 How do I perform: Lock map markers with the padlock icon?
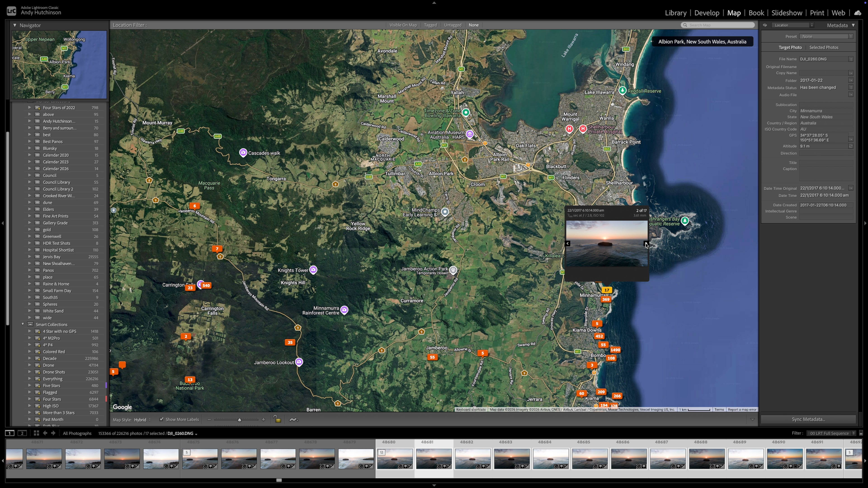tap(277, 419)
